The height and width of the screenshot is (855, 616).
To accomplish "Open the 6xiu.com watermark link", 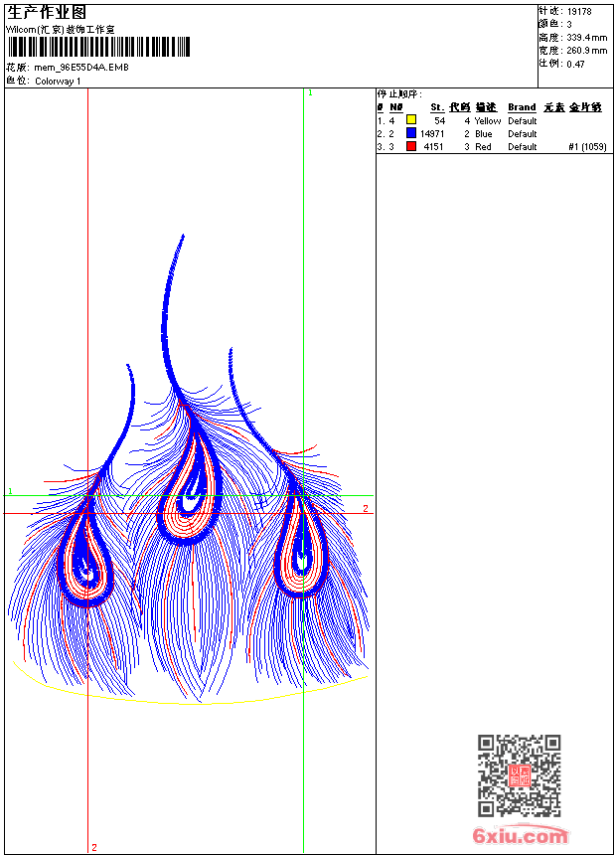I will tap(520, 836).
